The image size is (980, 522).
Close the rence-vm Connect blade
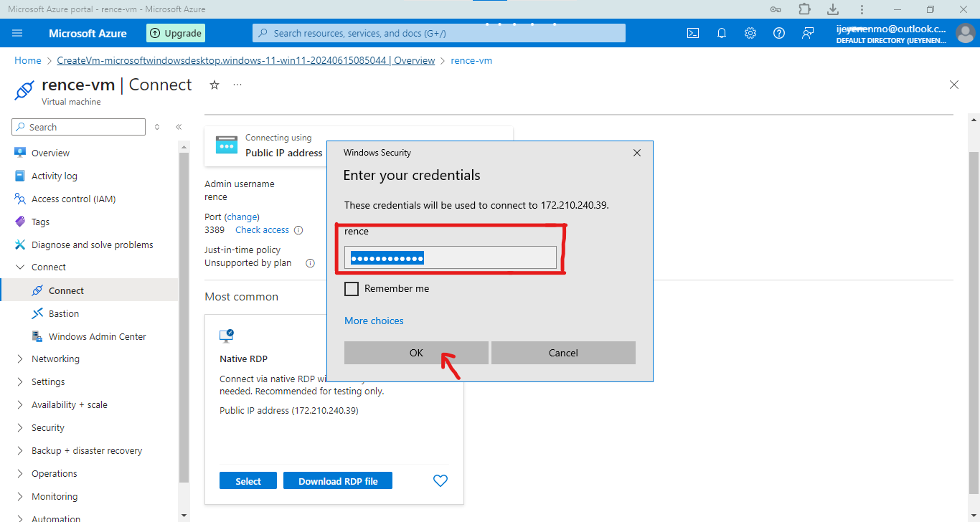[x=954, y=85]
